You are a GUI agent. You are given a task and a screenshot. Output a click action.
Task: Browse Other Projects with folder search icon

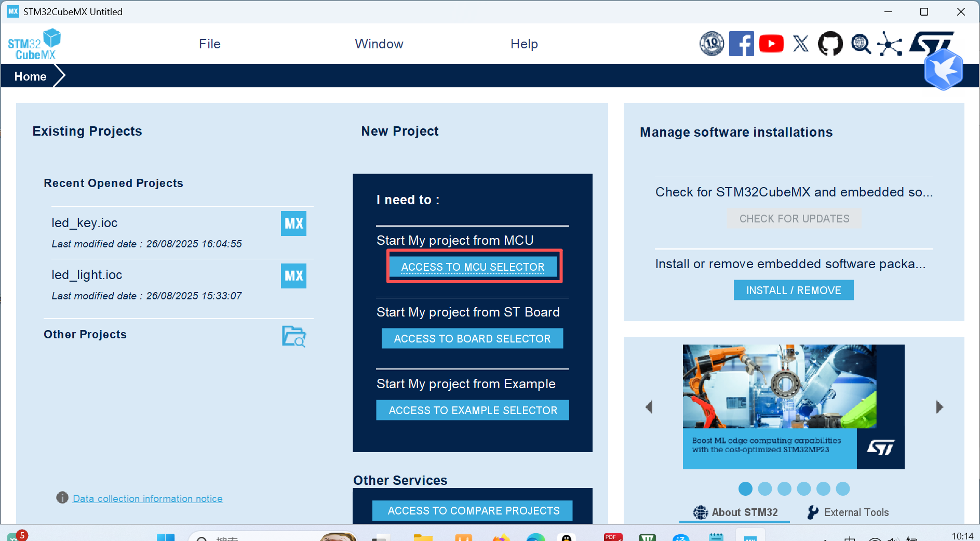point(294,336)
